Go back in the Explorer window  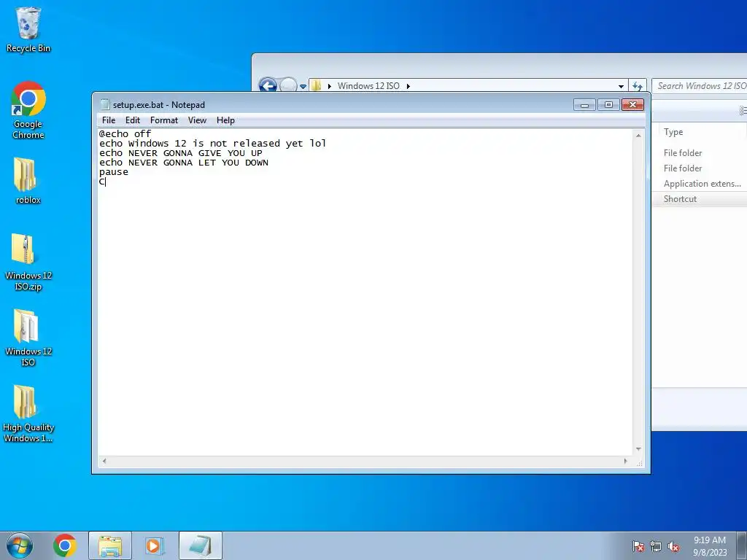coord(268,86)
